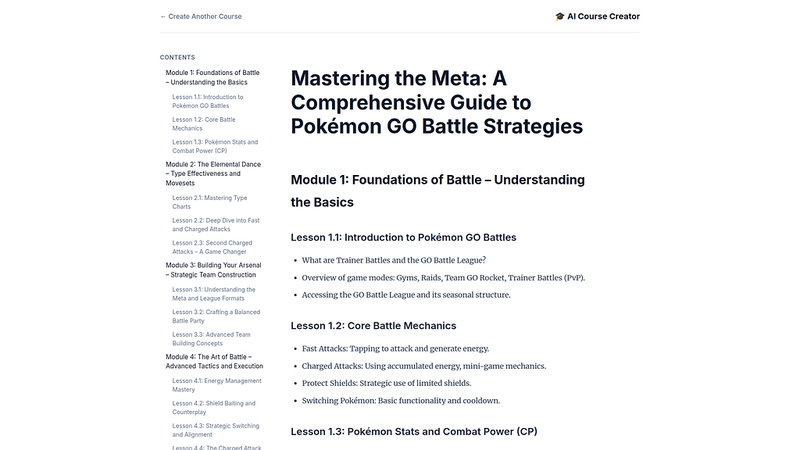
Task: Open Module 1 Foundations of Battle in contents sidebar
Action: [212, 78]
